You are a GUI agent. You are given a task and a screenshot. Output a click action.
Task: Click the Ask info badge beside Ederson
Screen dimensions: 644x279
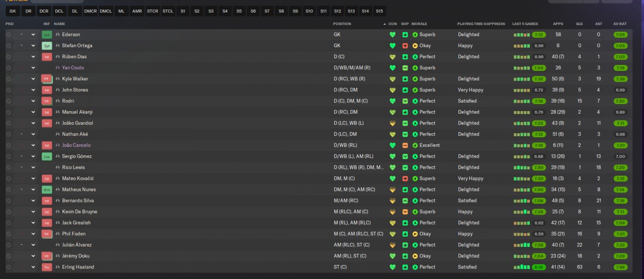[47, 35]
